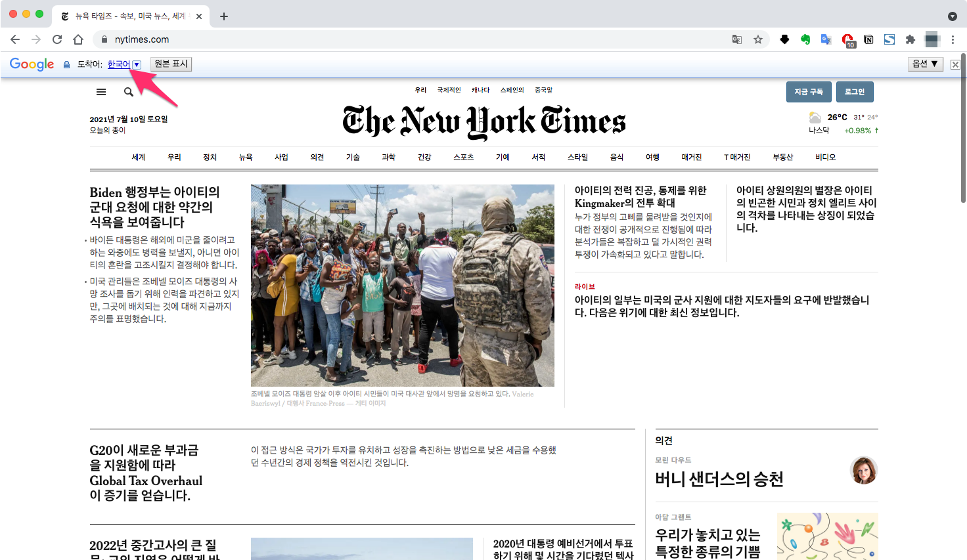Click the 오늘의 종이 link

[x=108, y=131]
